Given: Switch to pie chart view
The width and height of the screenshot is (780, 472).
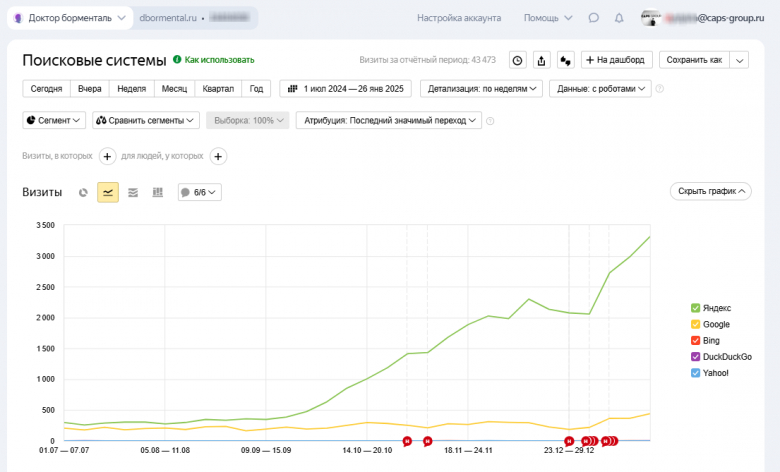Looking at the screenshot, I should (84, 192).
